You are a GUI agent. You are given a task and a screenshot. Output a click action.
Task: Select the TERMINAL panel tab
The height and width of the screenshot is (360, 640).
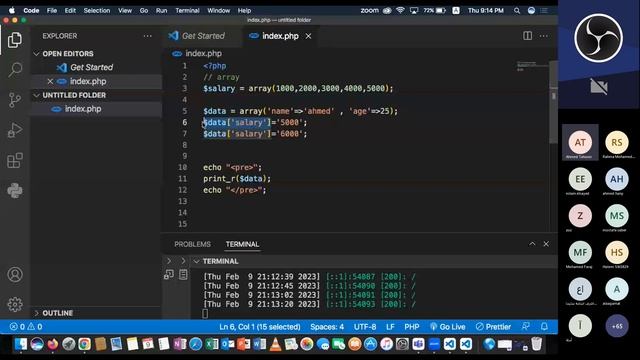pos(242,244)
